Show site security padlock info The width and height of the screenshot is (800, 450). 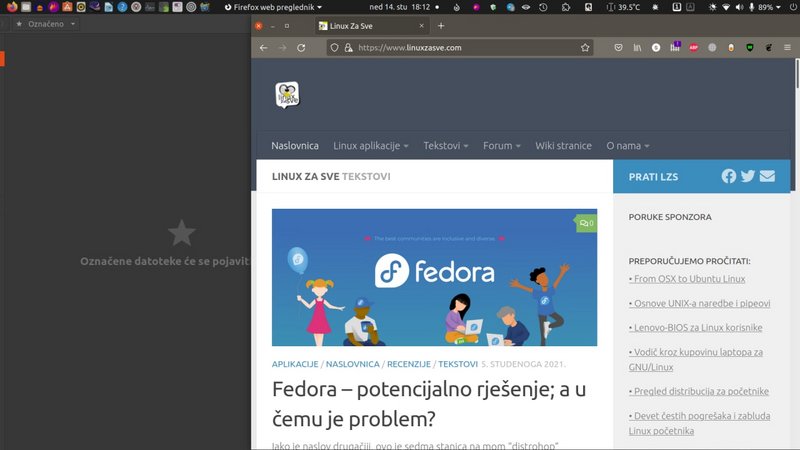(x=348, y=47)
